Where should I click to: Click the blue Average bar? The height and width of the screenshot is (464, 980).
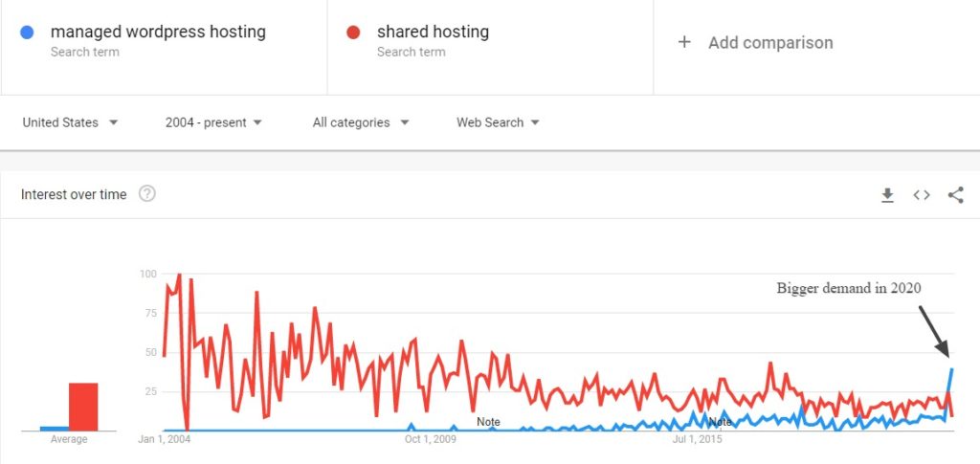(x=55, y=429)
